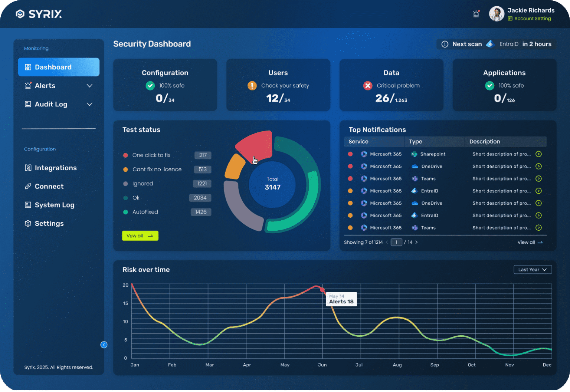Open System Log from the sidebar

[54, 205]
